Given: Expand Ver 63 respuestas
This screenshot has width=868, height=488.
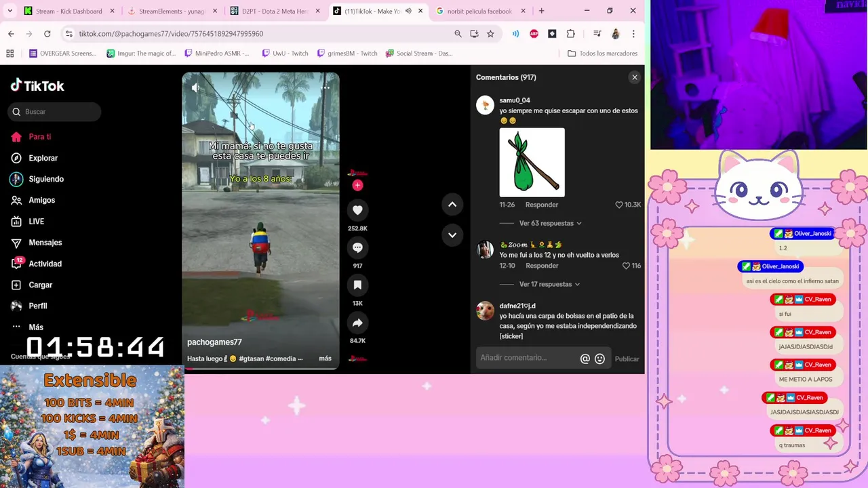Looking at the screenshot, I should (550, 223).
